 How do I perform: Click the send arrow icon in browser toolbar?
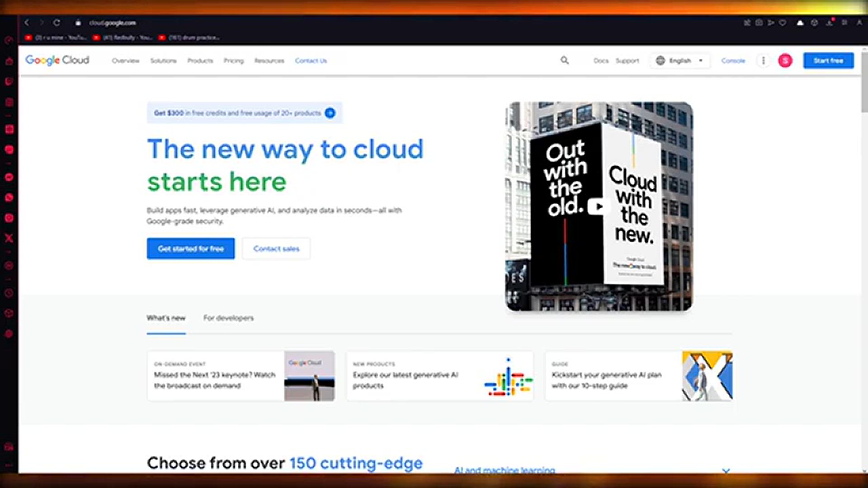point(771,23)
